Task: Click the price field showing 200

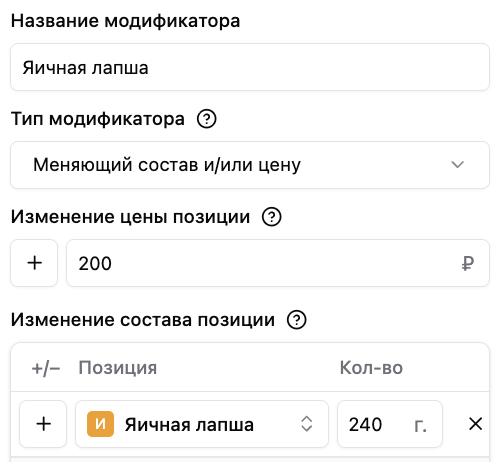Action: click(x=278, y=263)
